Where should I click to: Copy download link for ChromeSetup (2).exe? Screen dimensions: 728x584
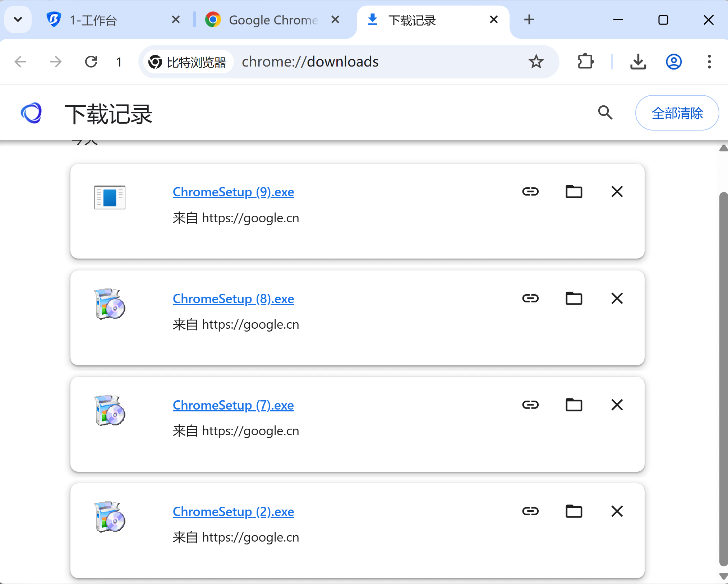(530, 511)
